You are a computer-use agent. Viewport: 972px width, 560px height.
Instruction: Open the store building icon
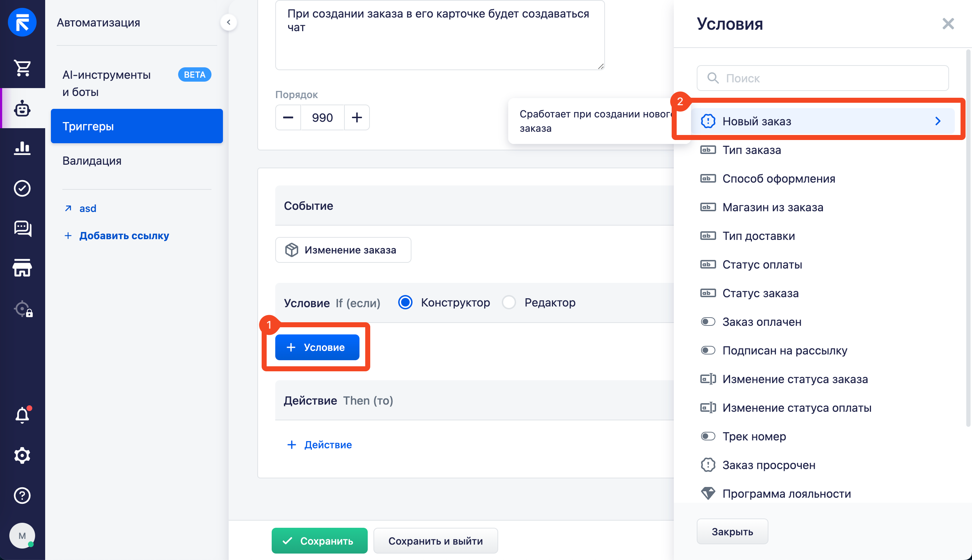click(x=22, y=268)
